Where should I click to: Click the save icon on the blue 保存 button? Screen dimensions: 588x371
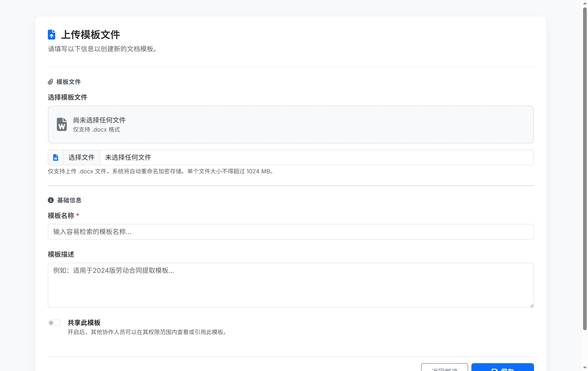pos(494,369)
